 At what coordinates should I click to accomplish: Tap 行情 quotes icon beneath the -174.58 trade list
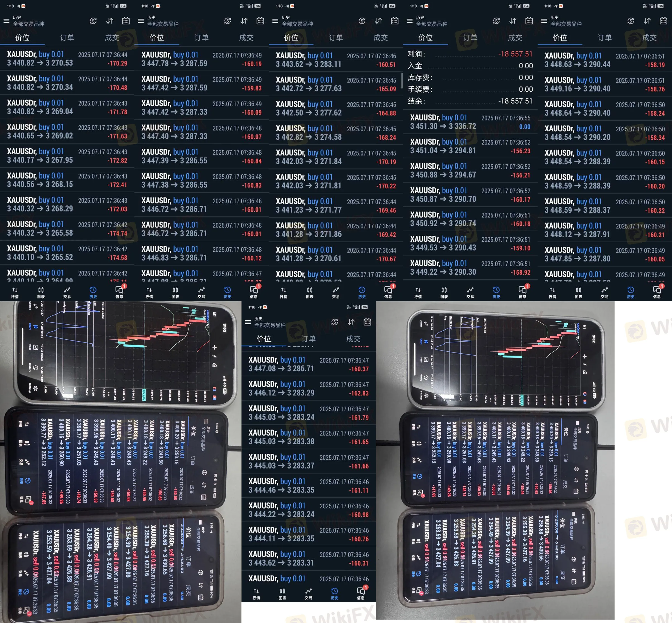click(15, 292)
